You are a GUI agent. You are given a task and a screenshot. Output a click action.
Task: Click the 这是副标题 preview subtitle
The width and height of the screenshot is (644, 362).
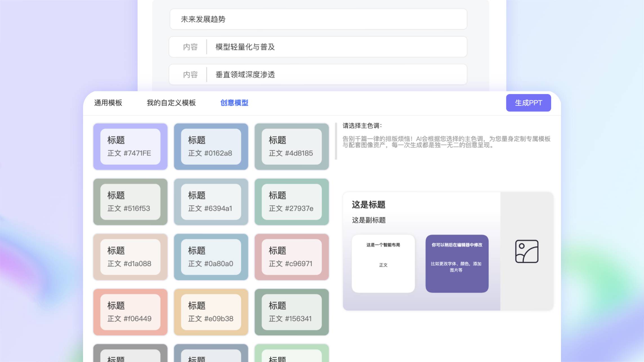click(369, 220)
